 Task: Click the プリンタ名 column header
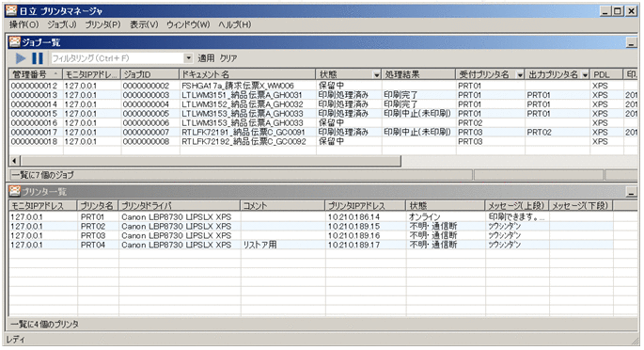pos(98,205)
